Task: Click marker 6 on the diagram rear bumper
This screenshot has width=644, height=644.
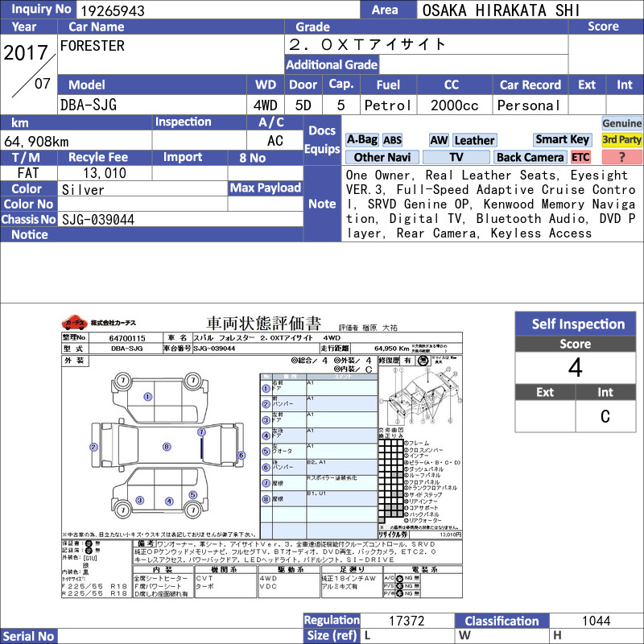Action: point(242,455)
